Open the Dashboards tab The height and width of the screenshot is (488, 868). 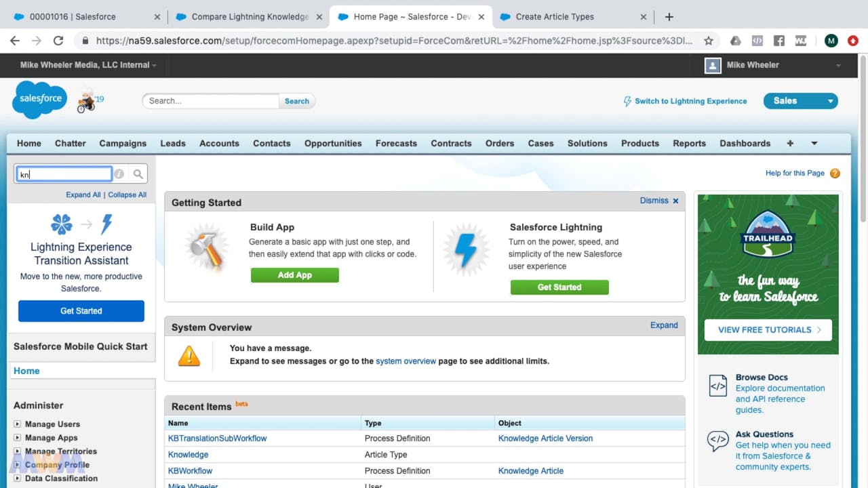pyautogui.click(x=745, y=143)
